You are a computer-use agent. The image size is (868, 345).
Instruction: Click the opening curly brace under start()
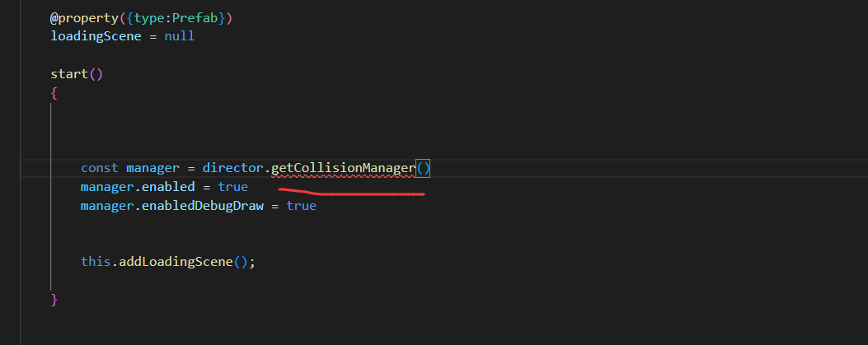[x=54, y=93]
